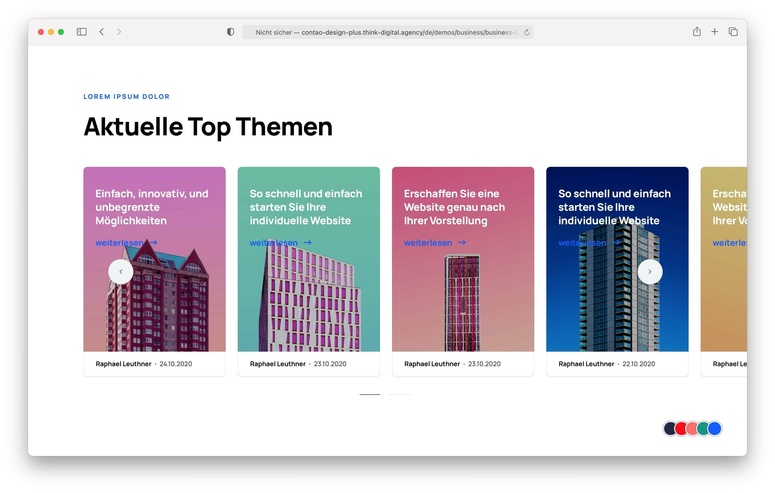The height and width of the screenshot is (493, 775).
Task: Click the carousel next arrow button
Action: pyautogui.click(x=650, y=271)
